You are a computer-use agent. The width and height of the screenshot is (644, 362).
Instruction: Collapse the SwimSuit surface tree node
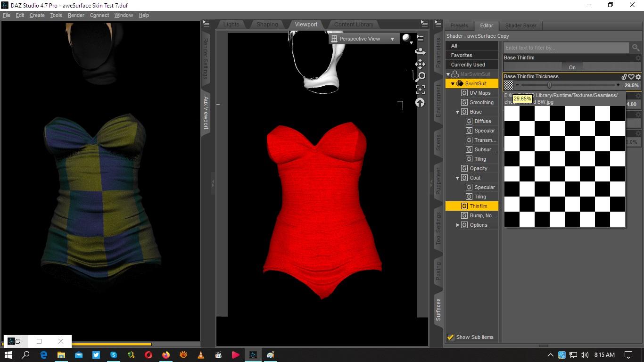(x=453, y=84)
